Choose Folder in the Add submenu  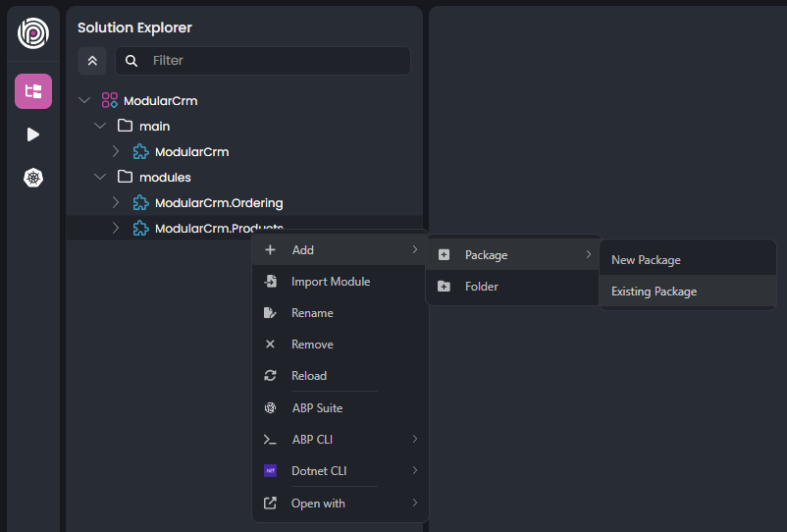pyautogui.click(x=513, y=286)
